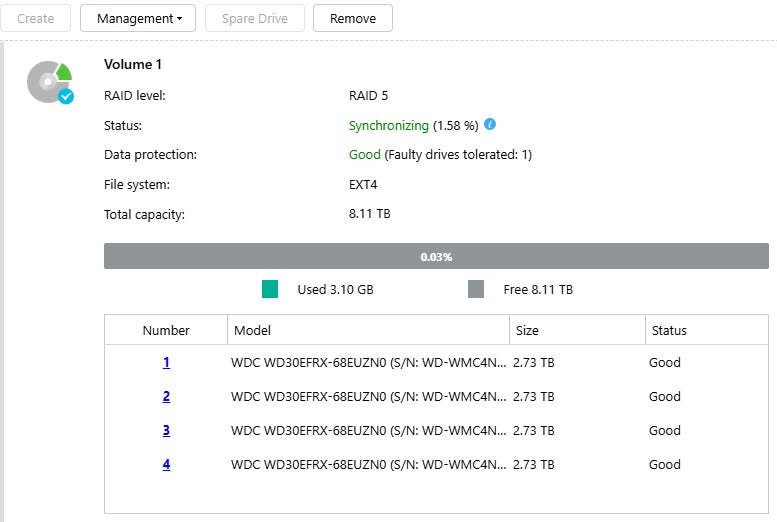The width and height of the screenshot is (777, 522).
Task: Click the Status column header
Action: (707, 330)
